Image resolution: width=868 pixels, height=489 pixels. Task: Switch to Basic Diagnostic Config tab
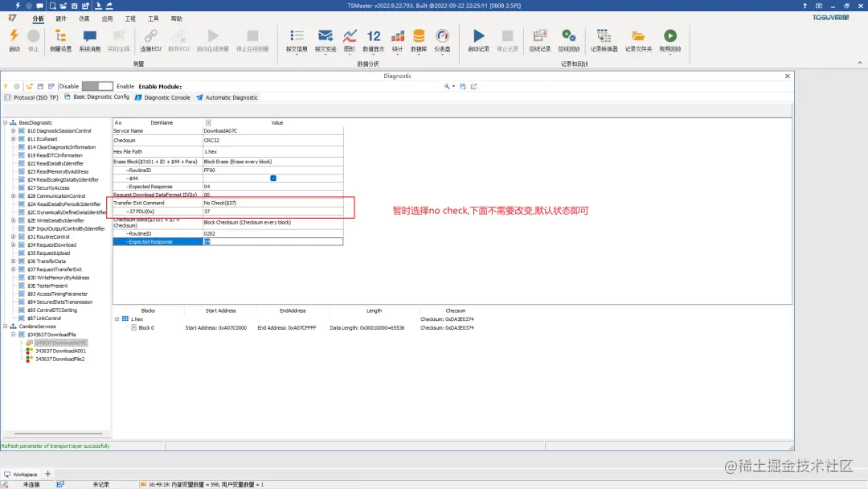point(96,97)
